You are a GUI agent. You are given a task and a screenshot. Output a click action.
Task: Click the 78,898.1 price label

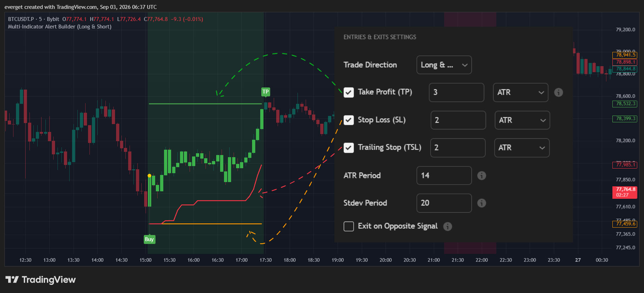point(625,62)
